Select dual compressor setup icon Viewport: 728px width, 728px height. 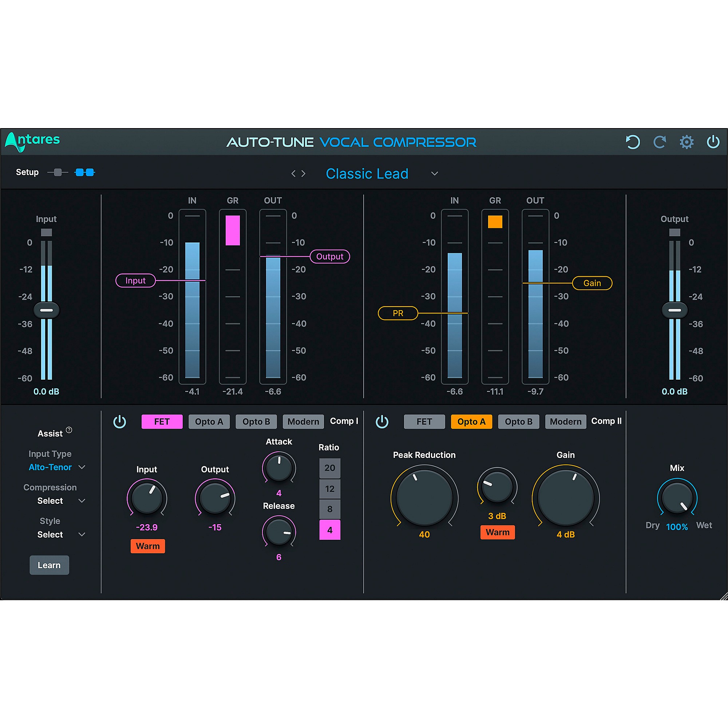point(85,173)
